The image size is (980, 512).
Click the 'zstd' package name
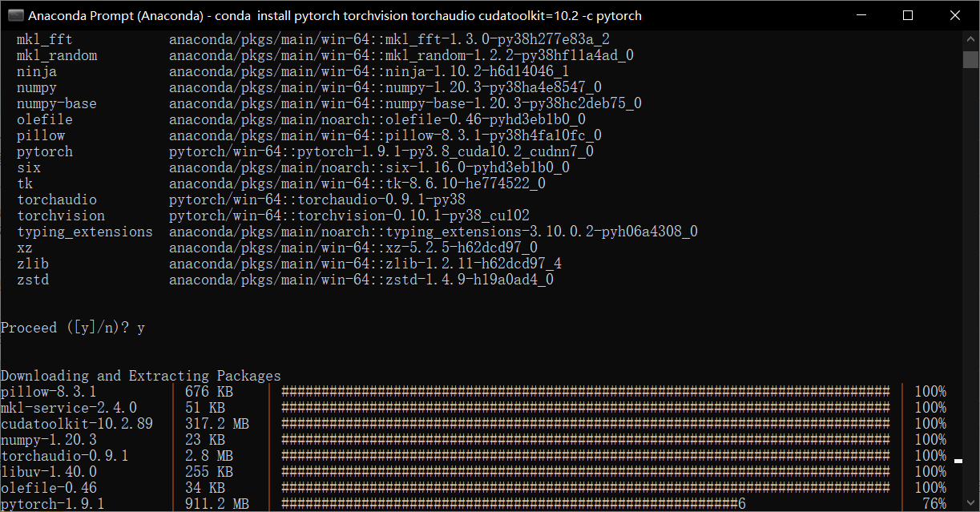(x=33, y=280)
